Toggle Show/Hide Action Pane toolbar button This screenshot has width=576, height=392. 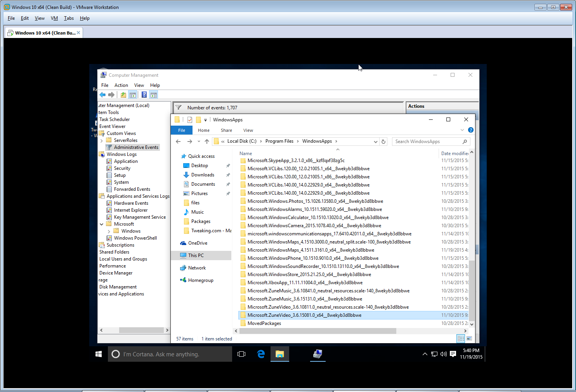coord(154,95)
